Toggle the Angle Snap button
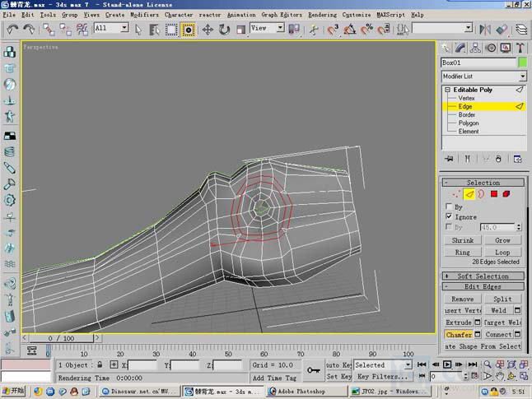This screenshot has width=532, height=399. tap(350, 30)
